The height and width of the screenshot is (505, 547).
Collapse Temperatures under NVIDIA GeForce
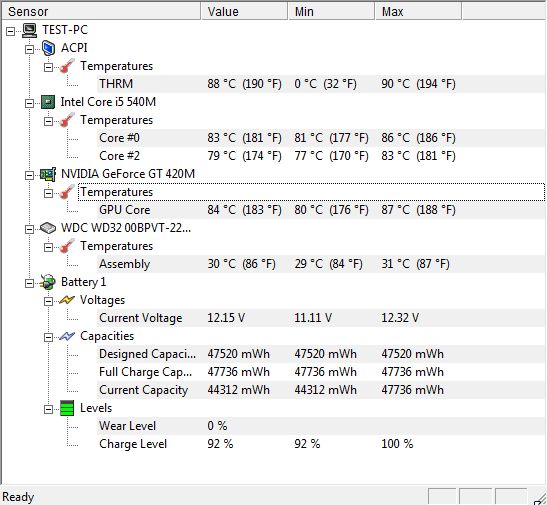point(48,193)
